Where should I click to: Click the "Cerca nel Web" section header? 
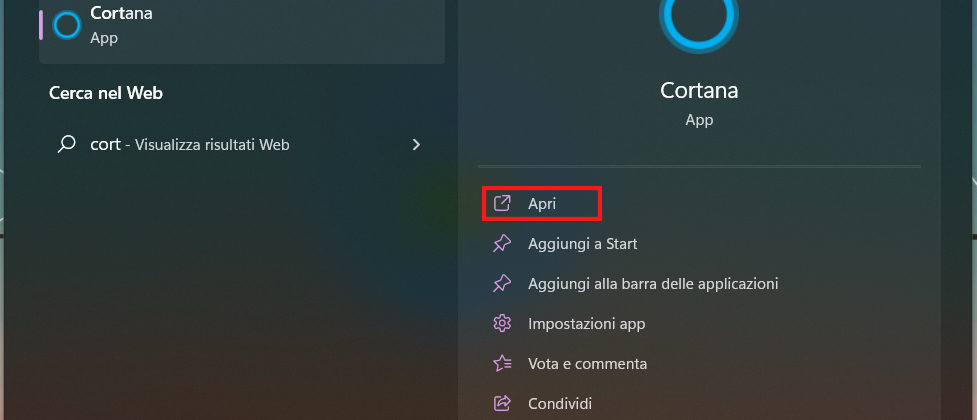tap(106, 93)
